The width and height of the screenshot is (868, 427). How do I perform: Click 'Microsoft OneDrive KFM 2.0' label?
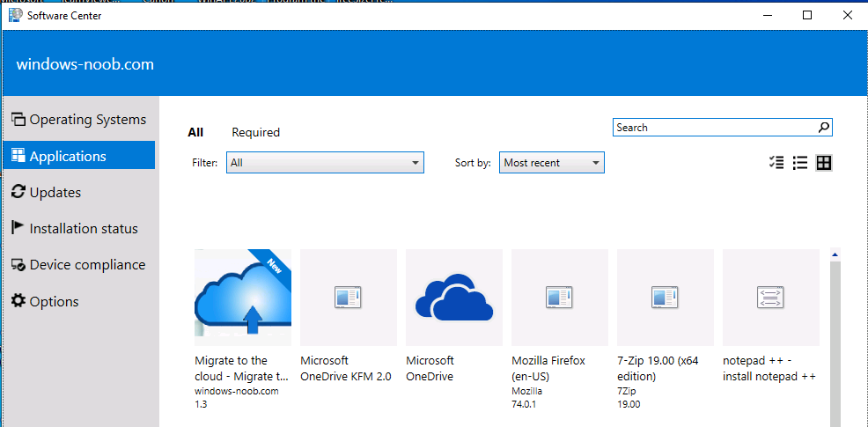[x=346, y=368]
